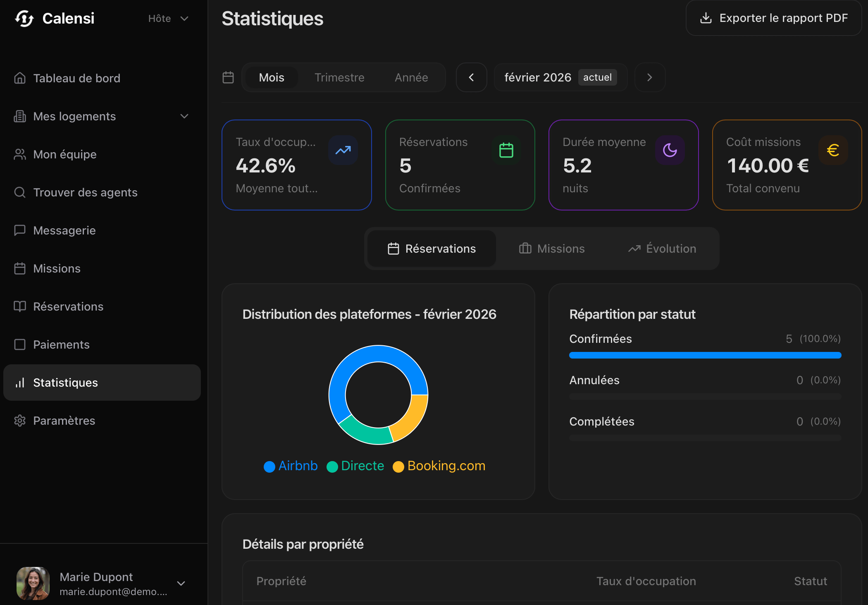Click the moon icon in Durée moyenne card
The height and width of the screenshot is (605, 868).
[x=670, y=150]
